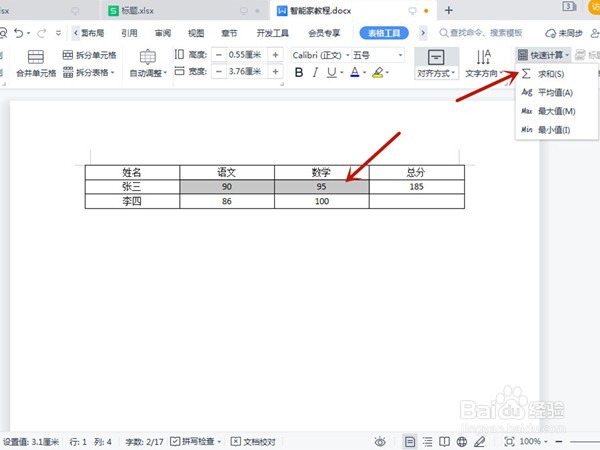Image resolution: width=600 pixels, height=450 pixels.
Task: Open Alignment (对齐方式) options
Action: tap(436, 64)
